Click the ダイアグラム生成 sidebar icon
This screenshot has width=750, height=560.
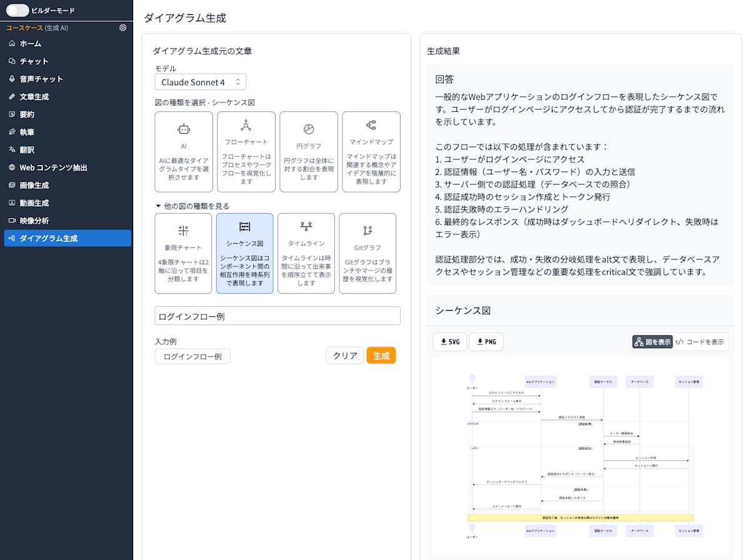[x=12, y=238]
